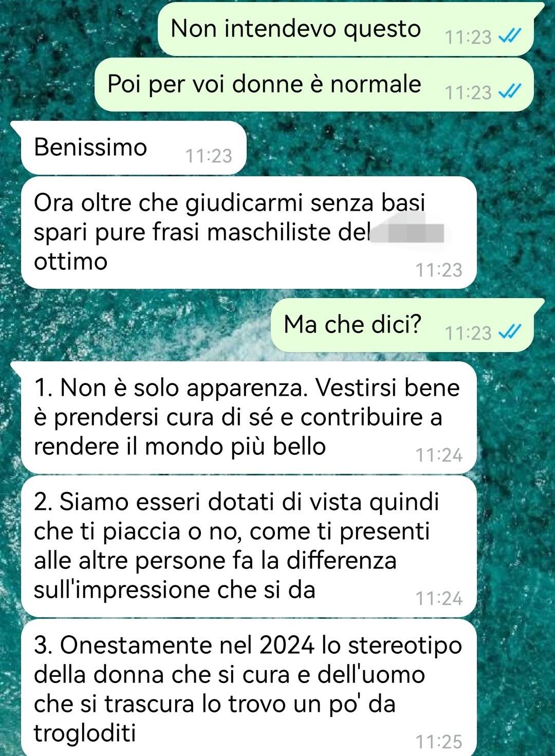Click the 11:25 timestamp on the 'trogloditi' message

coord(439,741)
